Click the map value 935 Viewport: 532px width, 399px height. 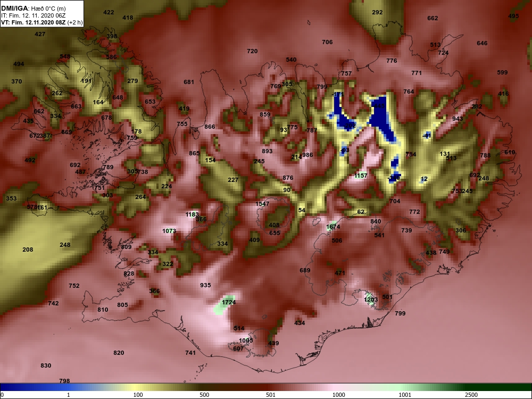[x=205, y=285]
